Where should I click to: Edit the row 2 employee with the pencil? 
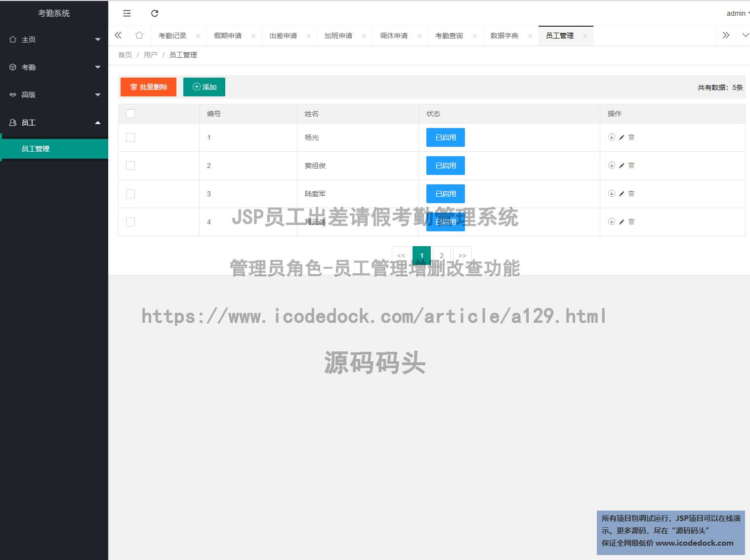point(622,166)
